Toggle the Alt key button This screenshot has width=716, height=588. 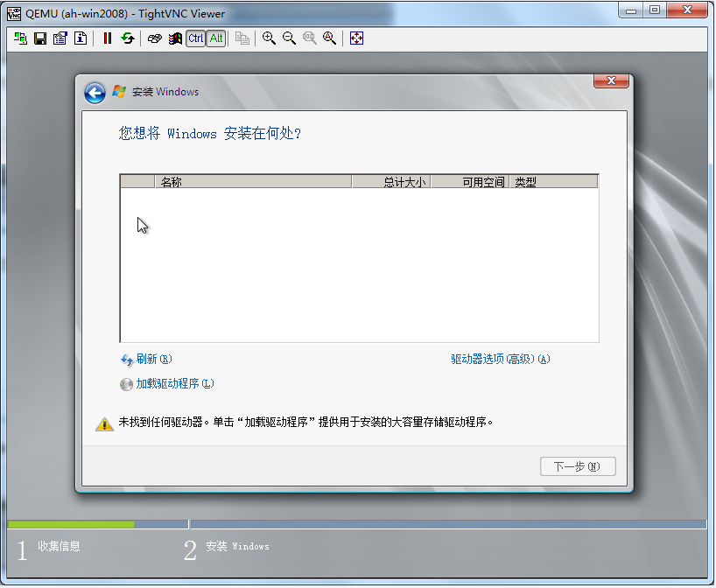[x=216, y=38]
